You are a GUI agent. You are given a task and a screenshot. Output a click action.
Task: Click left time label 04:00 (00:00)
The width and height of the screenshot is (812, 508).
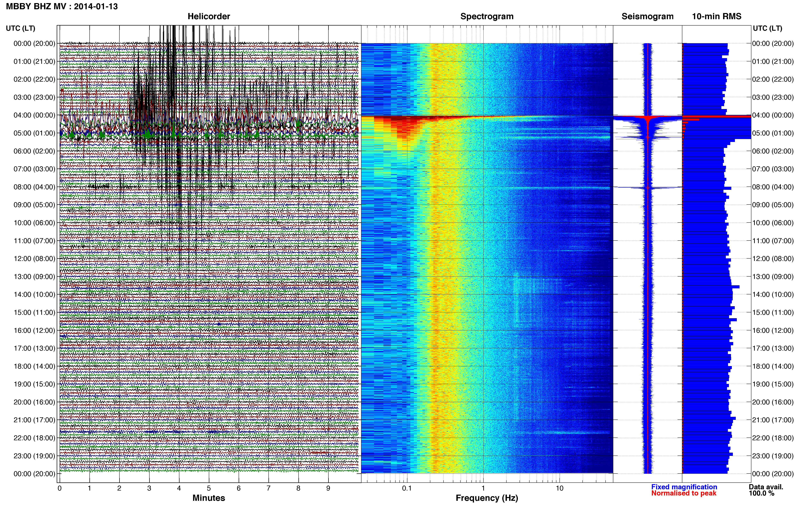(x=34, y=115)
